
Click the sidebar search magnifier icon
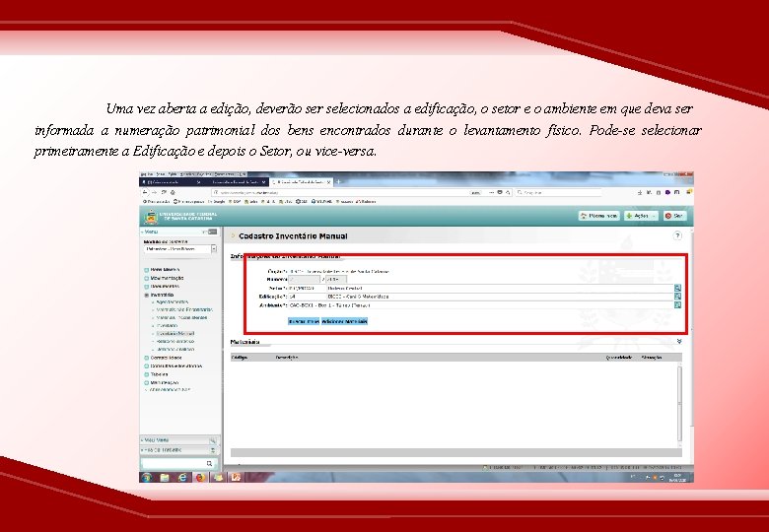tap(209, 463)
